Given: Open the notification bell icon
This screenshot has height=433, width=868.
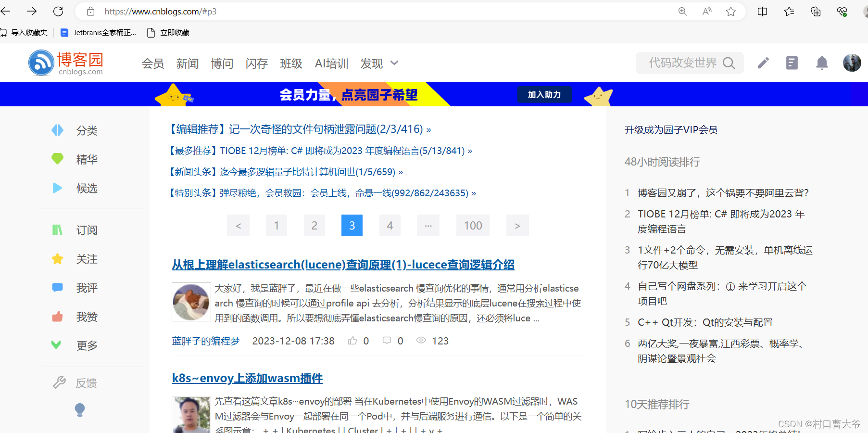Looking at the screenshot, I should (x=822, y=63).
